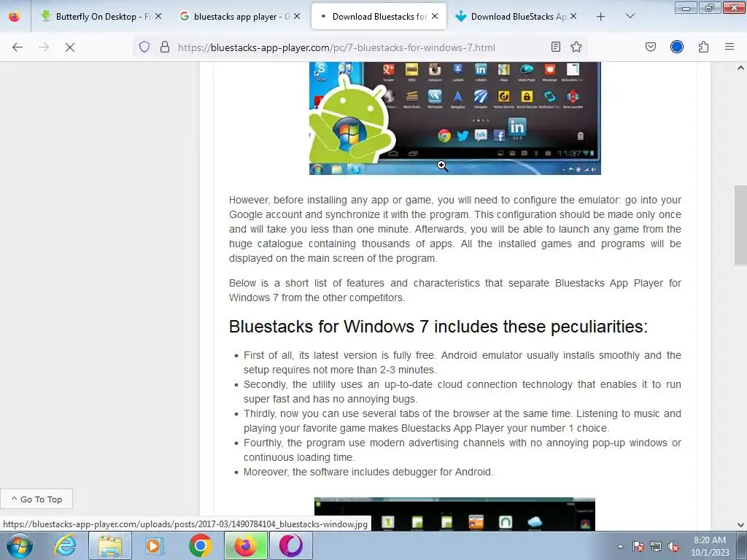The width and height of the screenshot is (747, 560).
Task: Toggle reader view
Action: tap(555, 47)
